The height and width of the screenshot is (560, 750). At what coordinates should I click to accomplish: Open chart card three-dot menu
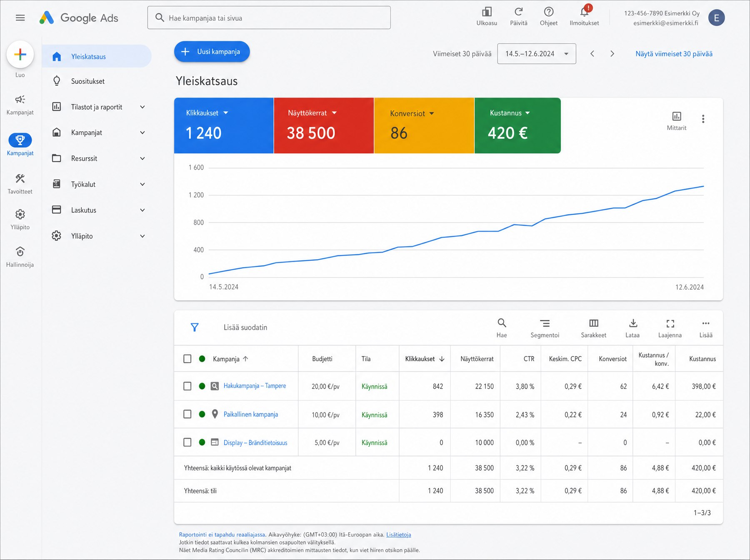703,119
